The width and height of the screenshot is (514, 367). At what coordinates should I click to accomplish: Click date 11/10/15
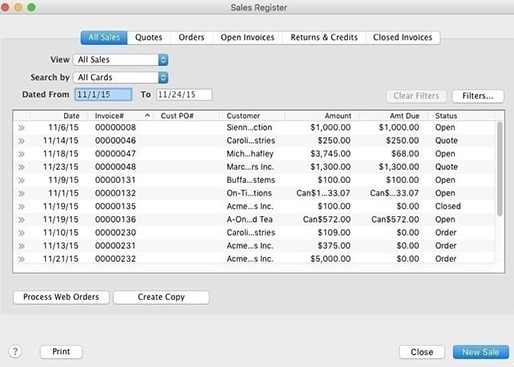[x=61, y=232]
